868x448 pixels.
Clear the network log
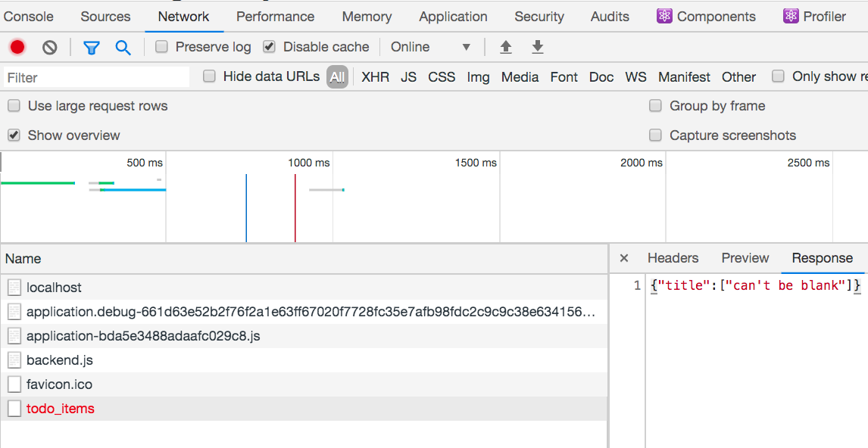(50, 47)
